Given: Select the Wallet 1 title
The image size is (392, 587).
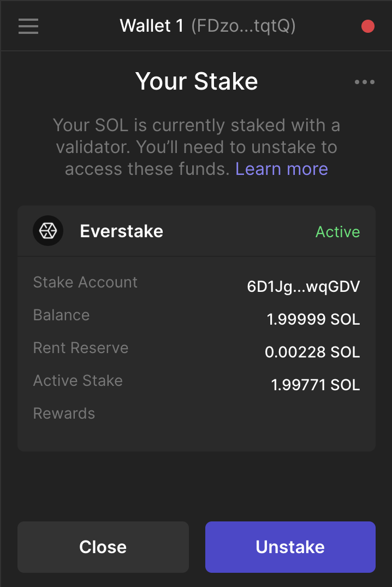Looking at the screenshot, I should tap(151, 25).
